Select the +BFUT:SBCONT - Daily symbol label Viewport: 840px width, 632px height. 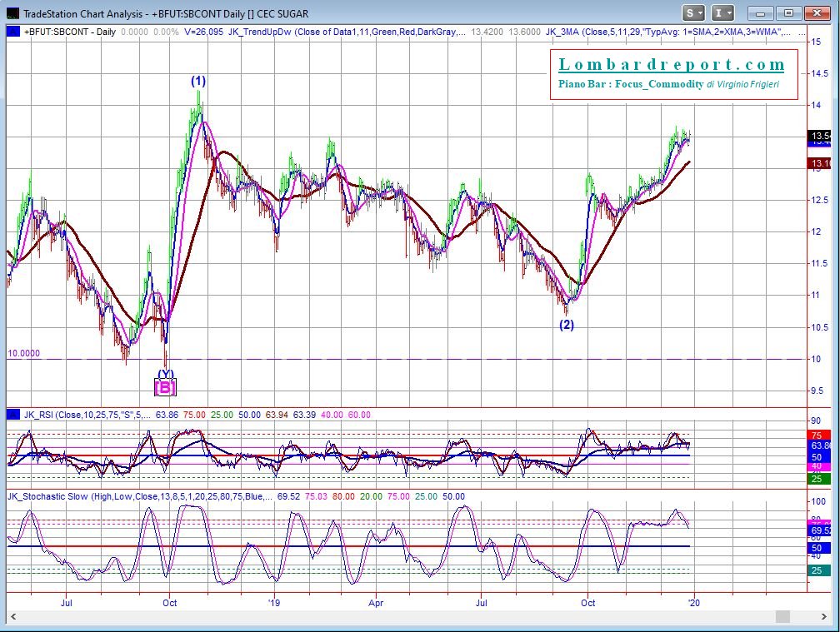click(x=70, y=32)
